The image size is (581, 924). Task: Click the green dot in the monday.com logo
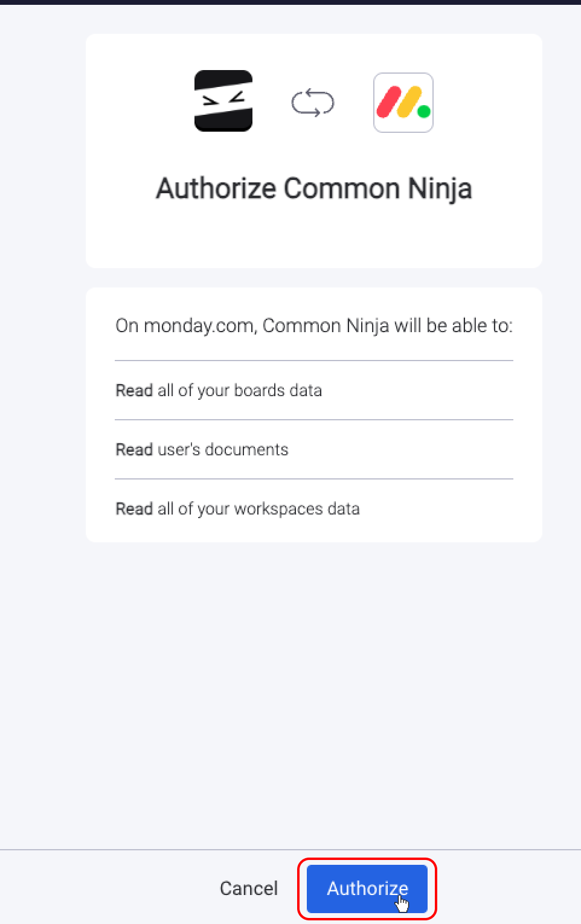coord(422,112)
